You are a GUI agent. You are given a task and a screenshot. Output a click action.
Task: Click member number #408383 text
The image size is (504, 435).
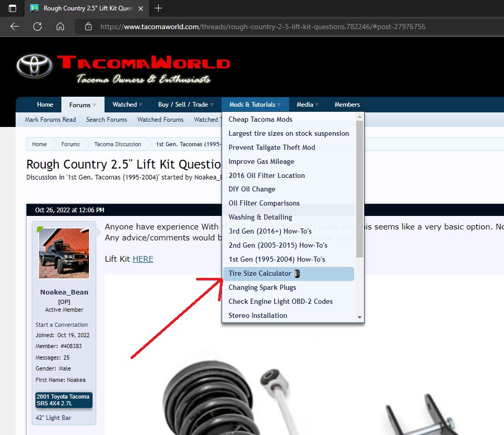pos(71,346)
